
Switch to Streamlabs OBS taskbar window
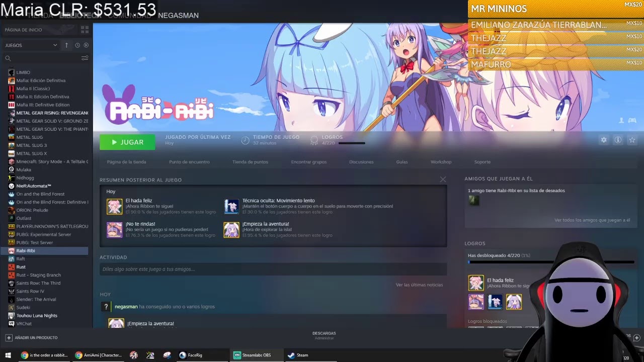[x=256, y=355]
